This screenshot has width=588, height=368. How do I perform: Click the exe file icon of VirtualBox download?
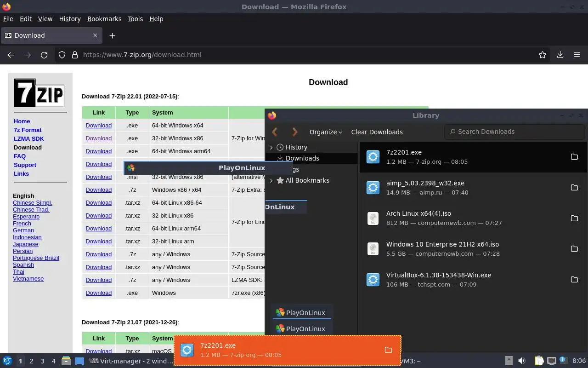pos(373,280)
